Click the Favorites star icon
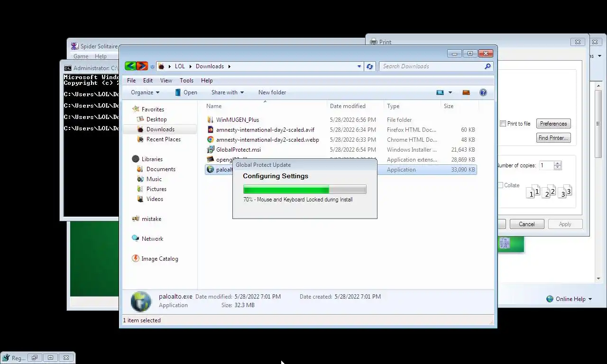This screenshot has height=364, width=607. pyautogui.click(x=136, y=109)
